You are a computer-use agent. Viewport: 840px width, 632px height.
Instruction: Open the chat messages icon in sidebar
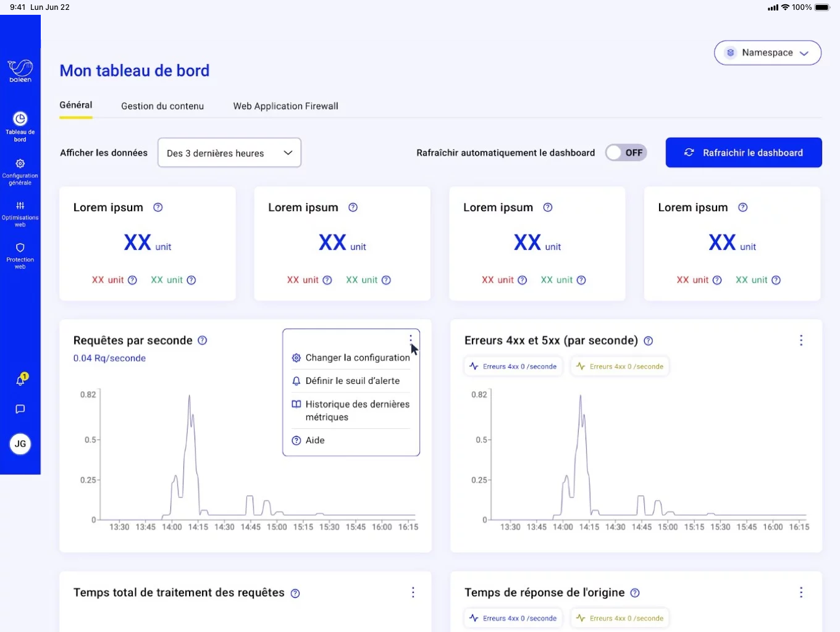point(20,409)
